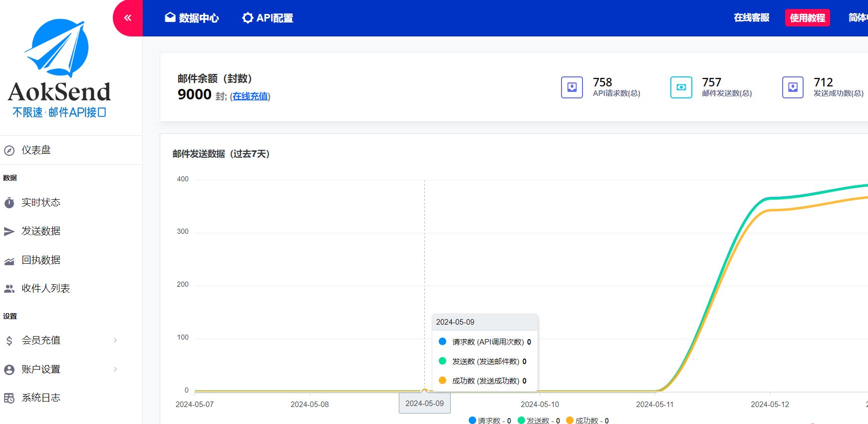Click tooltip row 成功数 (发送成功数)
Image resolution: width=868 pixels, height=424 pixels.
[483, 381]
